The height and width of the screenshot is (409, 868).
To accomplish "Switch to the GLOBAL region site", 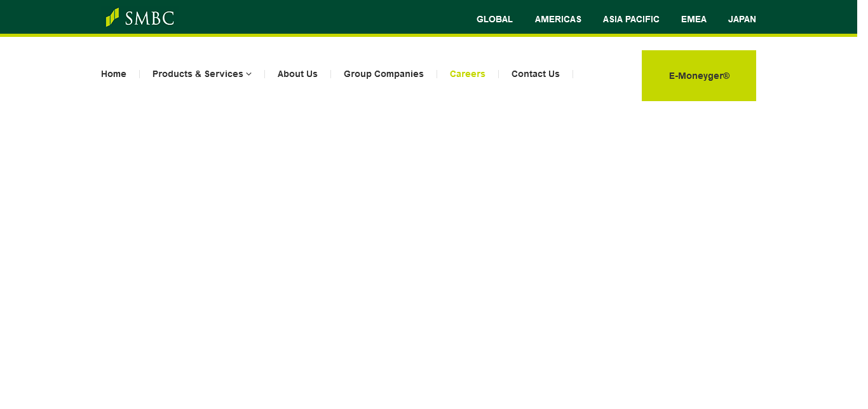I will click(x=494, y=19).
